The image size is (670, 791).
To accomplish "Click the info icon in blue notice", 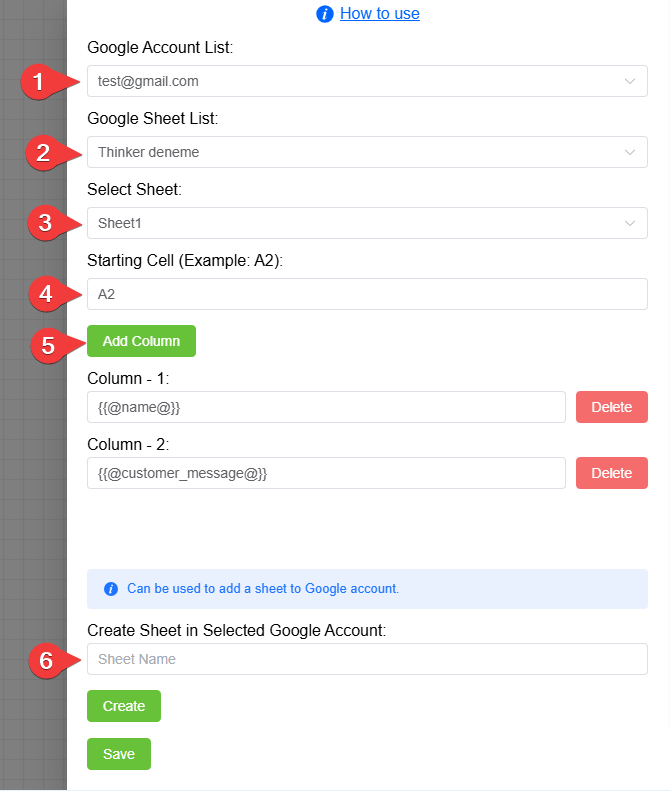I will (111, 589).
